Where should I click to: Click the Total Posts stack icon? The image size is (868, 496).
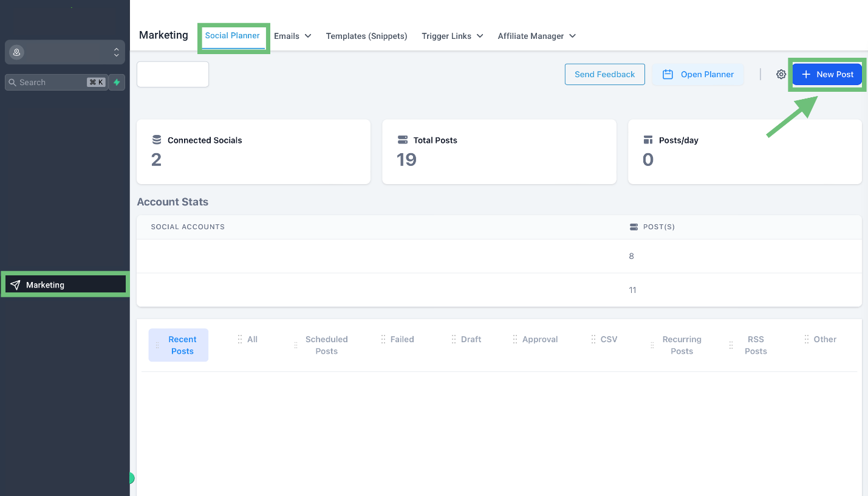pyautogui.click(x=402, y=140)
